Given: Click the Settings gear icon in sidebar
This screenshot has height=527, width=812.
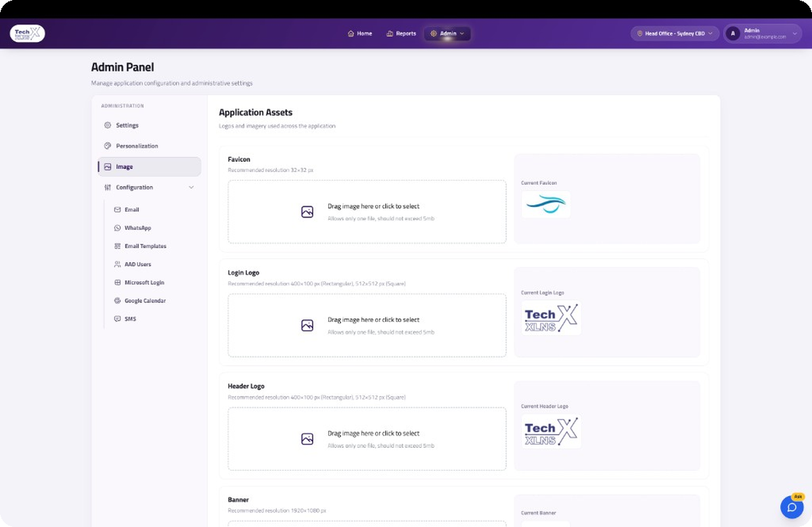Looking at the screenshot, I should (x=108, y=125).
